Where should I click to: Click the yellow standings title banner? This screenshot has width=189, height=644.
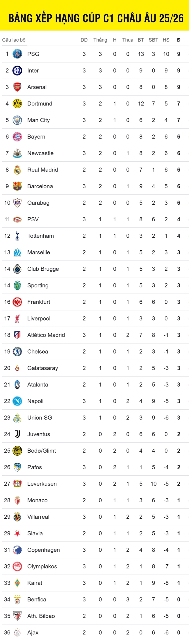click(95, 18)
